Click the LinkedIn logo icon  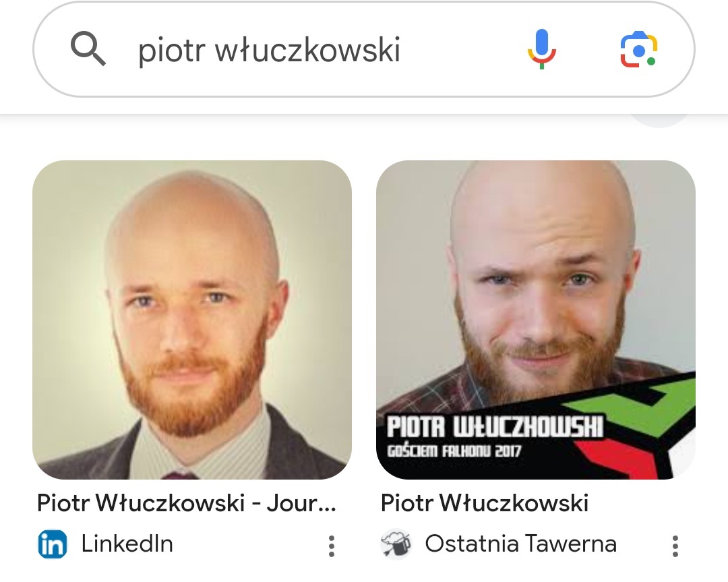[x=53, y=544]
